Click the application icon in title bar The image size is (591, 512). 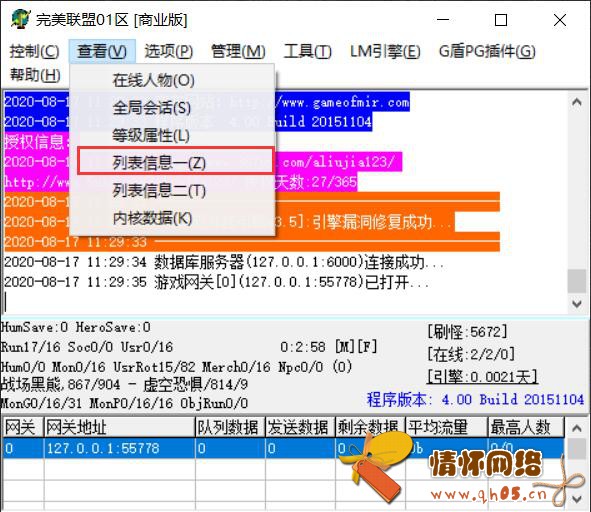pos(20,19)
